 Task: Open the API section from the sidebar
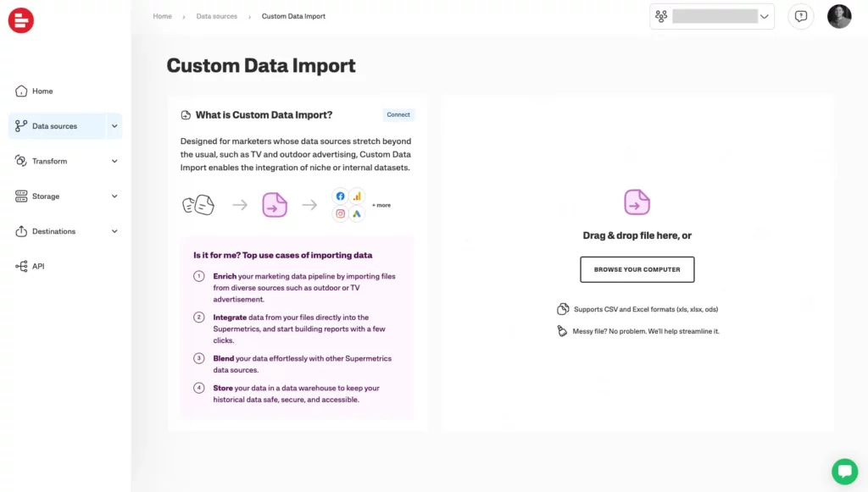(21, 266)
